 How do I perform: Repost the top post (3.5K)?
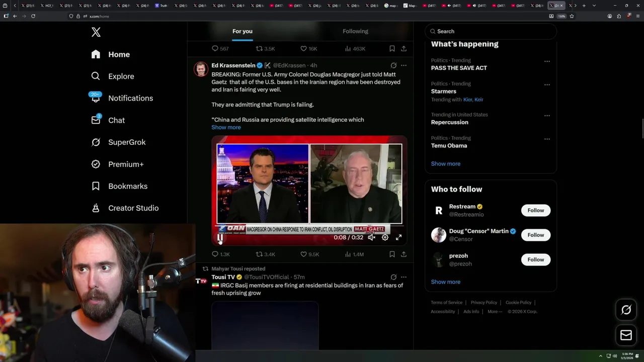coord(265,49)
